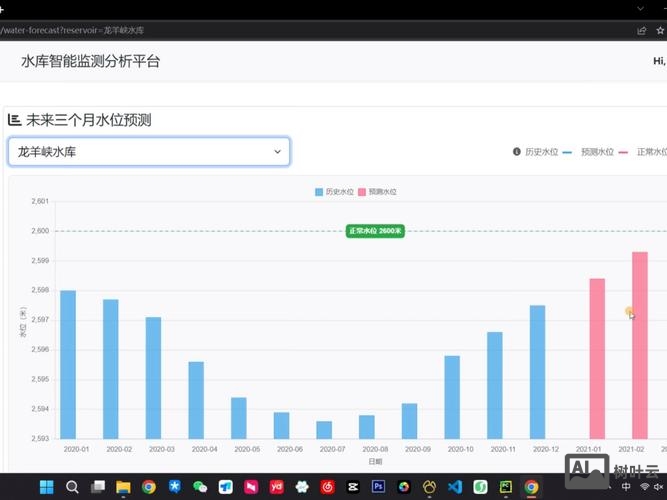Viewport: 667px width, 500px height.
Task: Click the 2020-04 history bar
Action: click(x=196, y=400)
